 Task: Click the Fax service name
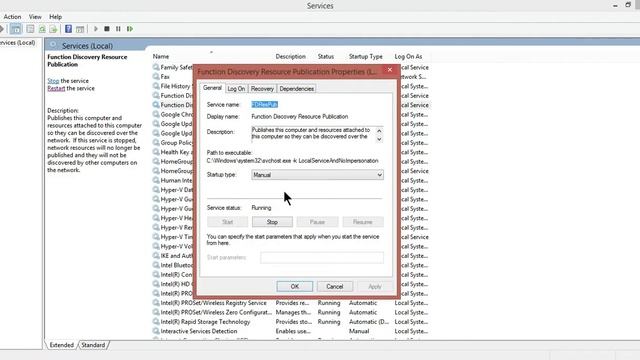click(x=165, y=76)
